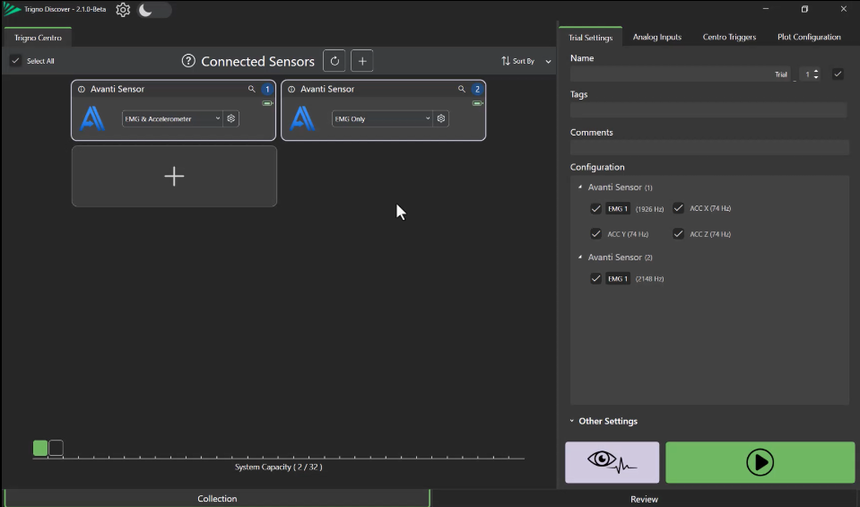
Task: Click the refresh connected sensors icon
Action: point(335,61)
